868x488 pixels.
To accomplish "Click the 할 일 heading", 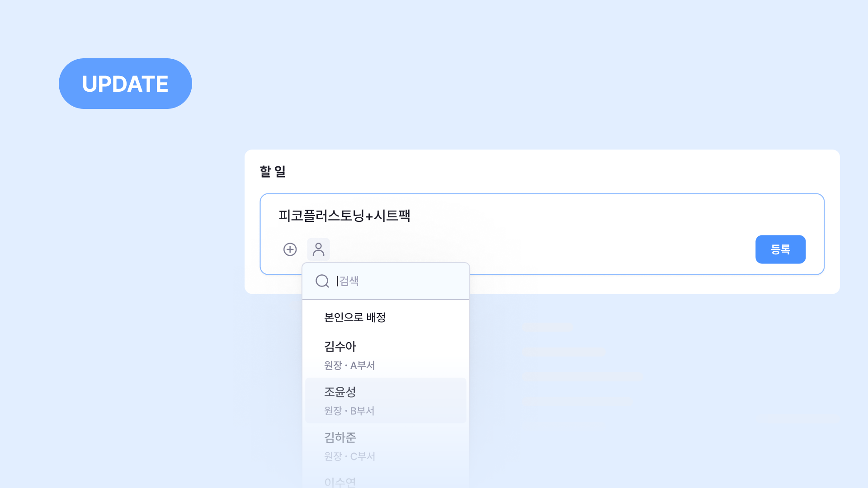I will pos(272,172).
